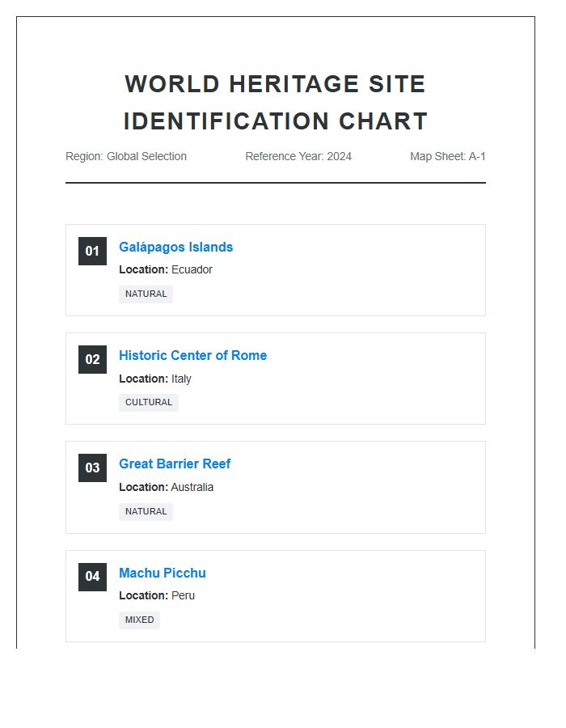Click the Region: Global Selection text
Screen dimensions: 566x728
click(126, 157)
